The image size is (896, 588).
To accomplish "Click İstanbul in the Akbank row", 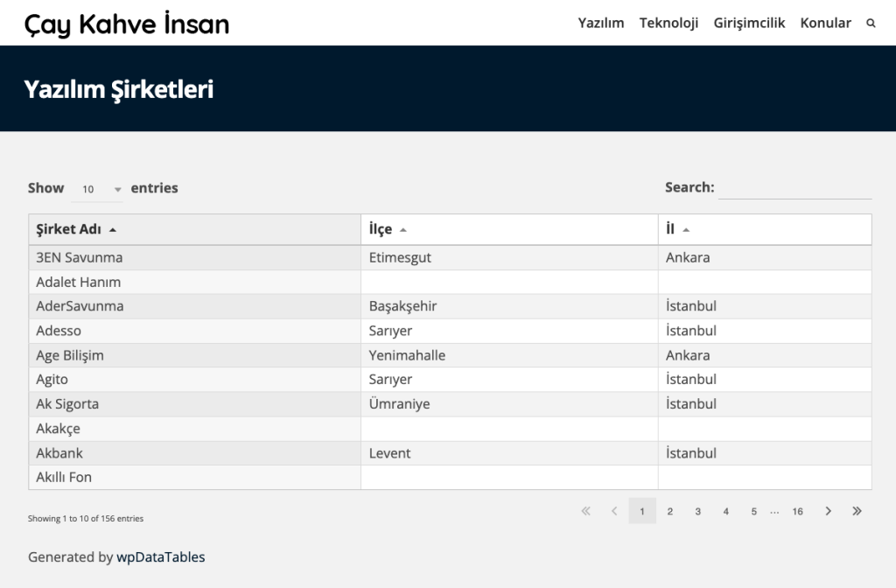I will (765, 453).
